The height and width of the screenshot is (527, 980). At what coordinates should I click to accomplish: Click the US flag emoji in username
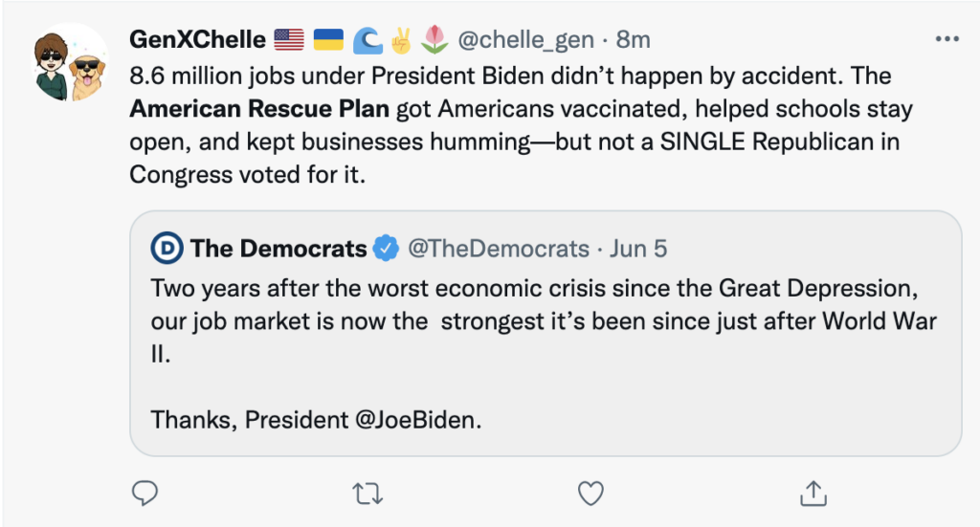[x=288, y=40]
